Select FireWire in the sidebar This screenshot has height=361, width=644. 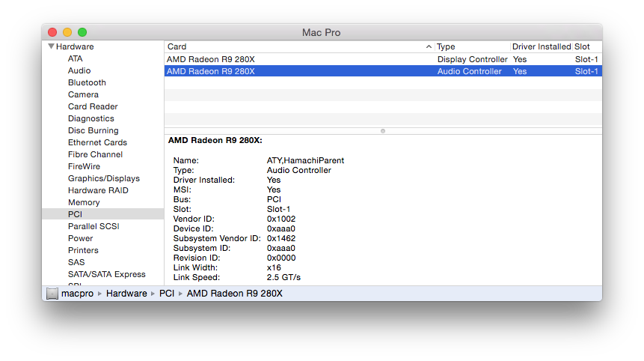(85, 166)
